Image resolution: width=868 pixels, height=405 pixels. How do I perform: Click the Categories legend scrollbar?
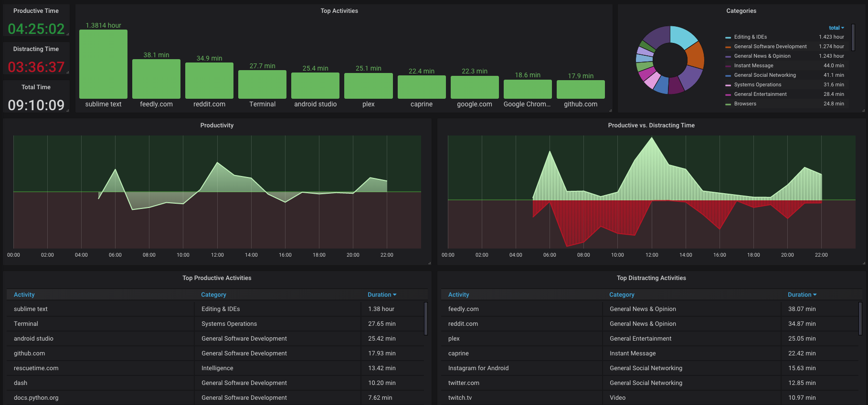pos(853,37)
